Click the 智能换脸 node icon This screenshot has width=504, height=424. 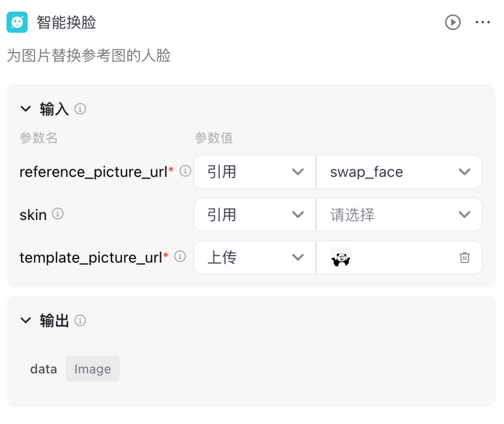pyautogui.click(x=17, y=22)
